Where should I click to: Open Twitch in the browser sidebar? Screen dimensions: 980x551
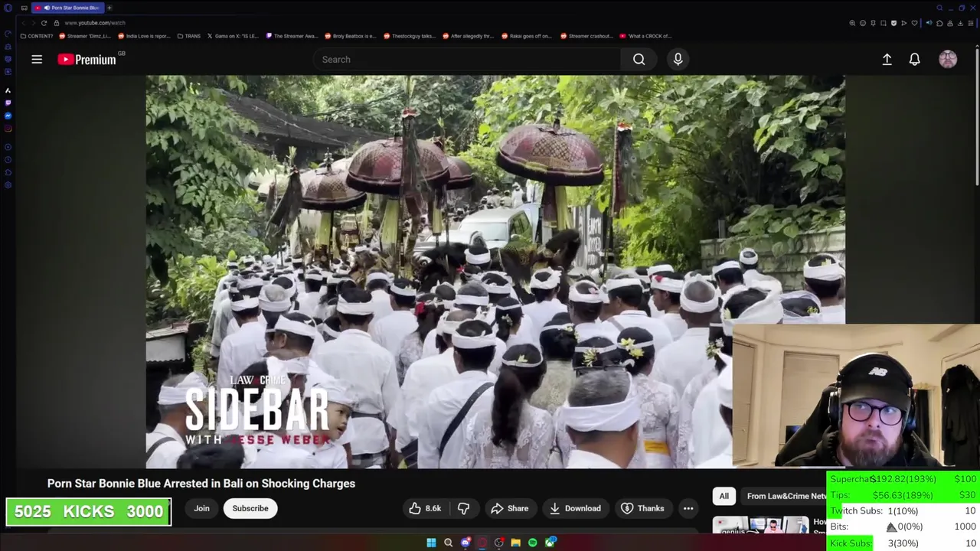pos(8,103)
